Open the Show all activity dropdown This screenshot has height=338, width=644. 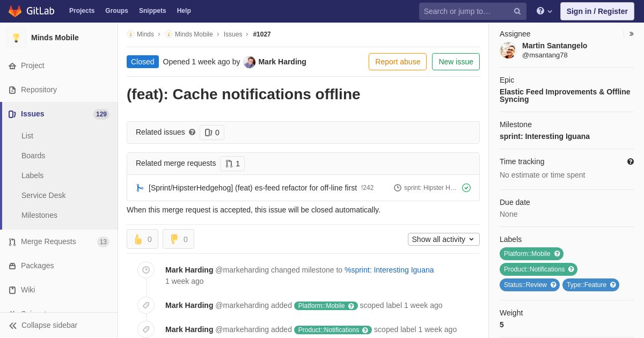pyautogui.click(x=444, y=239)
